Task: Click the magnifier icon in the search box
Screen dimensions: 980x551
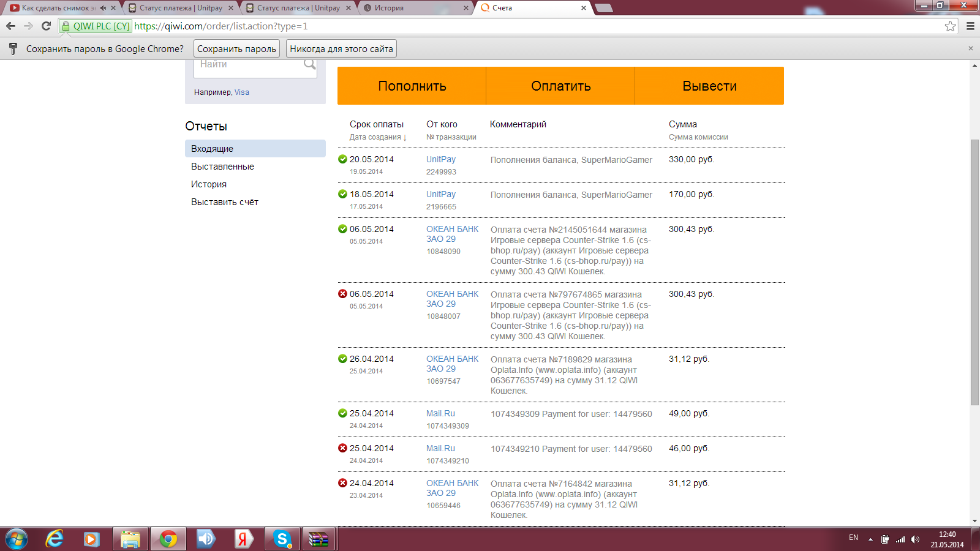Action: click(x=310, y=64)
